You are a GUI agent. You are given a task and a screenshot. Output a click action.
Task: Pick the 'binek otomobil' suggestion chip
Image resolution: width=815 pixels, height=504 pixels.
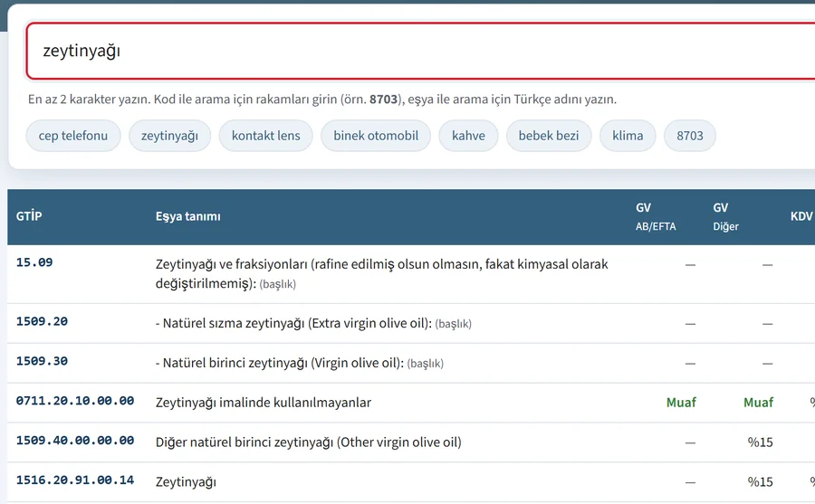(376, 136)
